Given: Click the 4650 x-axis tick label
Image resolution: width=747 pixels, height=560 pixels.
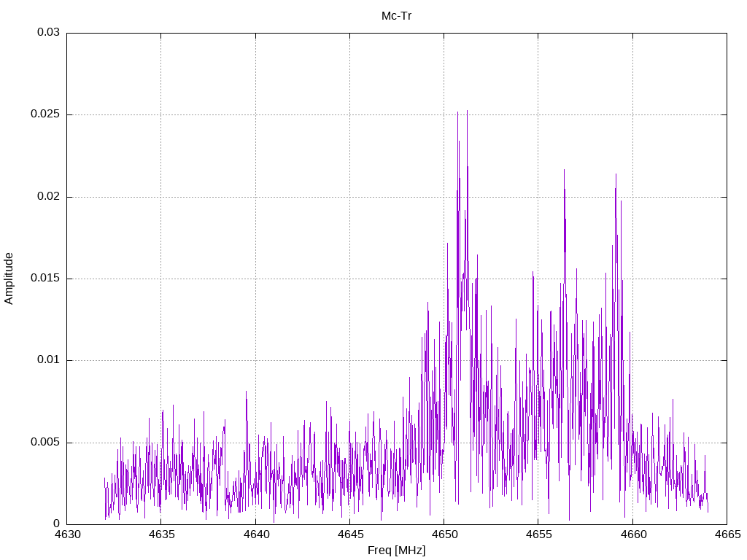Looking at the screenshot, I should point(444,534).
